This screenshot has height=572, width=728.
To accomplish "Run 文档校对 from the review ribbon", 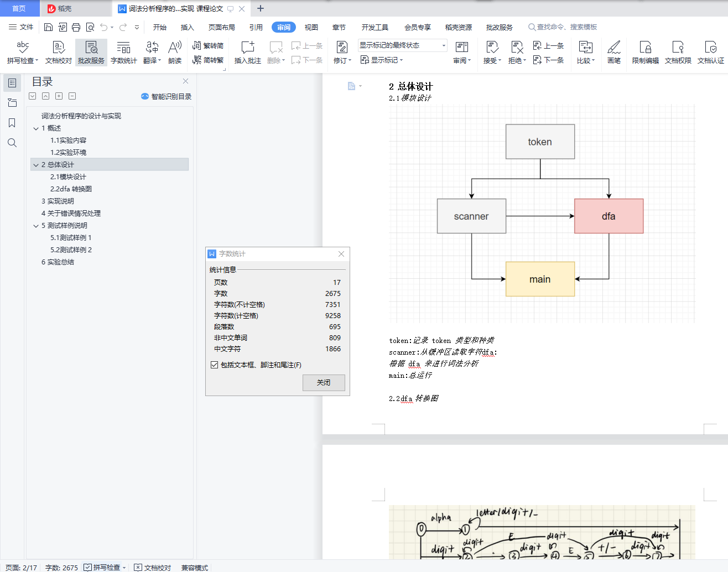I will [x=59, y=53].
